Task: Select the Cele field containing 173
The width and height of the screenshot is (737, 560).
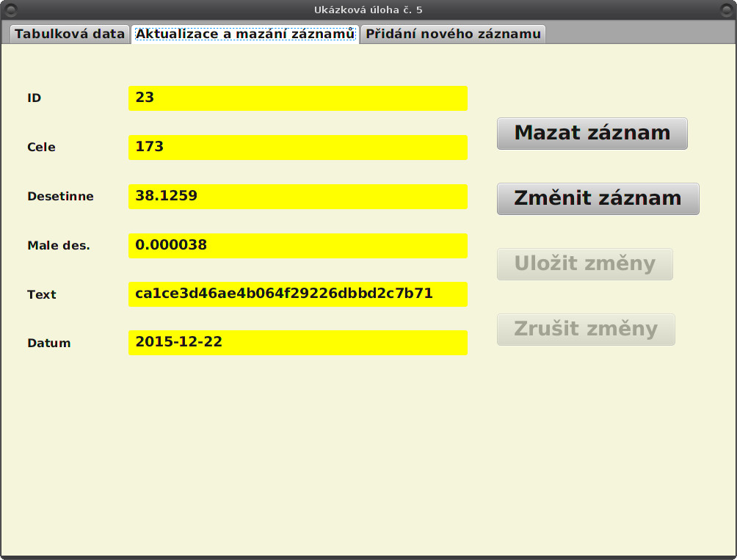Action: [298, 148]
